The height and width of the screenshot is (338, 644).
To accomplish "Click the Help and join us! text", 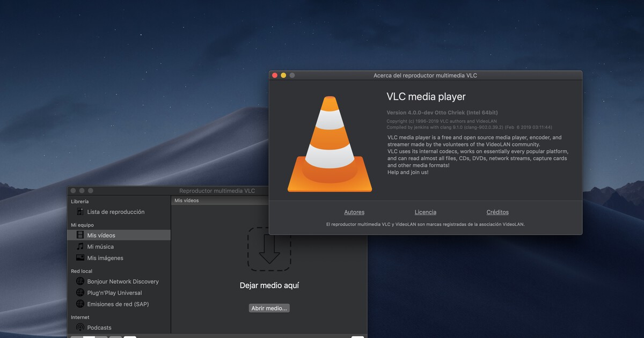I will coord(408,172).
